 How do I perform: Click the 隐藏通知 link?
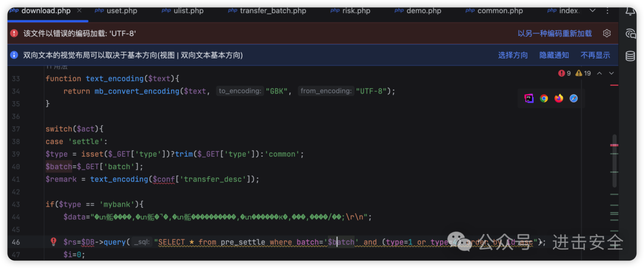554,55
